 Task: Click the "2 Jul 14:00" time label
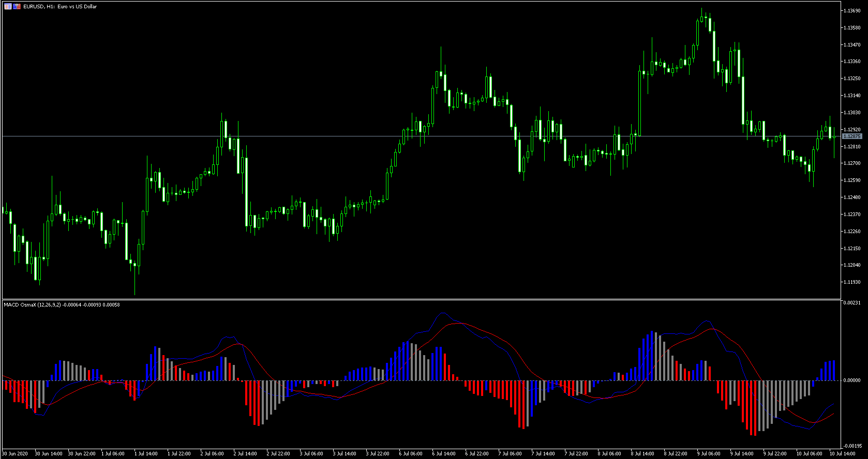coord(245,454)
